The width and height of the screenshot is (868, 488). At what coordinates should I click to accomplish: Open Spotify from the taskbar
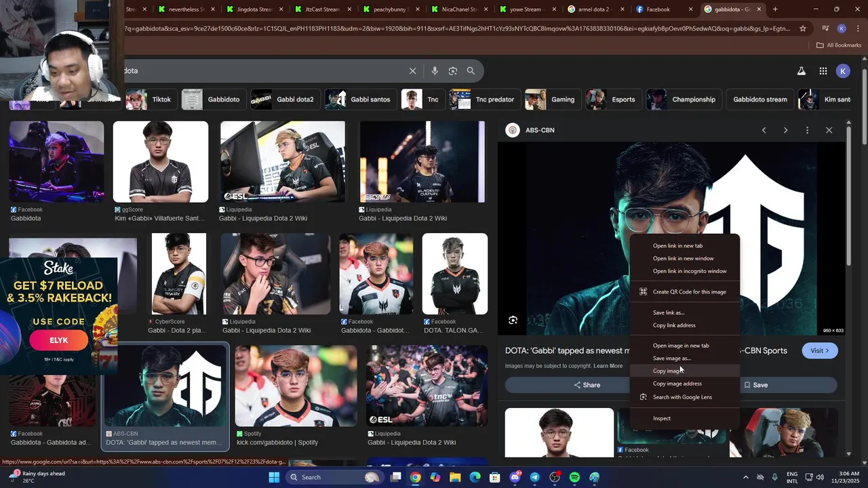pyautogui.click(x=574, y=477)
